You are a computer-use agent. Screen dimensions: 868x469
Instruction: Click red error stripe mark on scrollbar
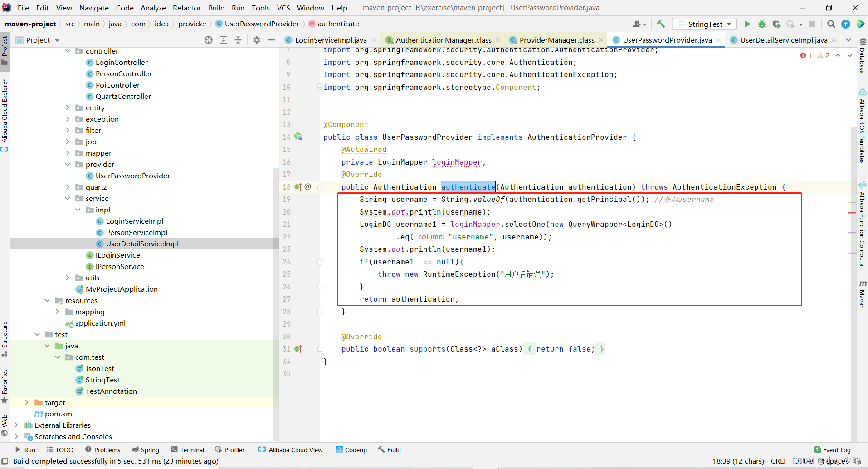(852, 212)
